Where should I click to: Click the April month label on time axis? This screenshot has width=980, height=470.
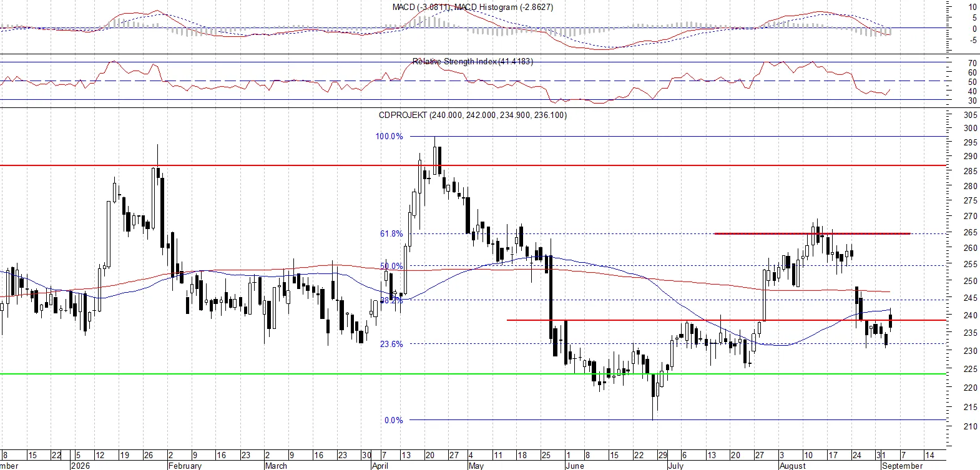coord(380,466)
